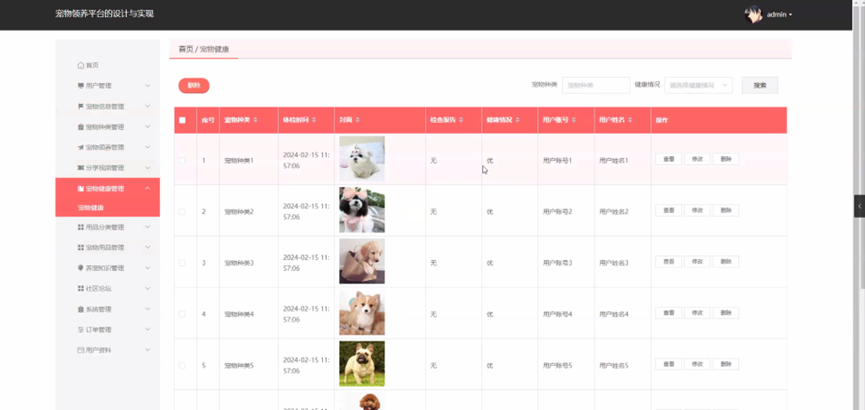
Task: Expand 养宠知识管理 using its chevron
Action: pos(147,268)
